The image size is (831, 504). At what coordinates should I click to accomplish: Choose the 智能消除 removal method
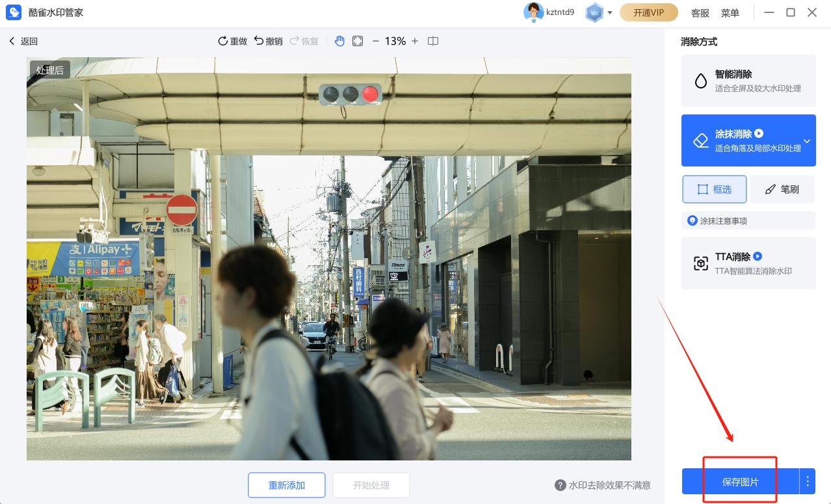pyautogui.click(x=748, y=81)
